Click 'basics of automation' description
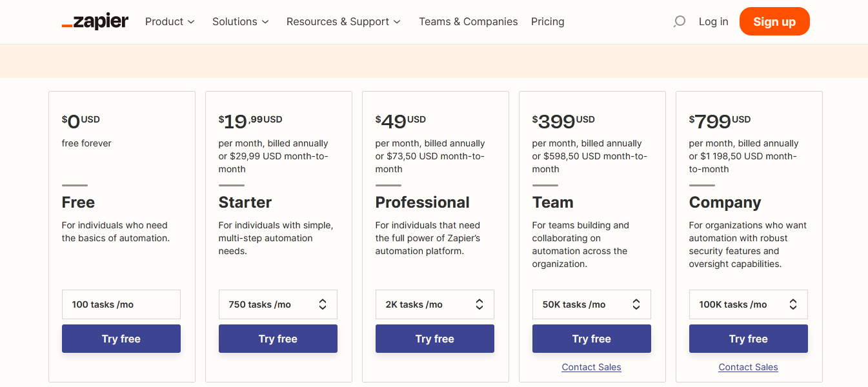This screenshot has height=387, width=868. [x=116, y=232]
